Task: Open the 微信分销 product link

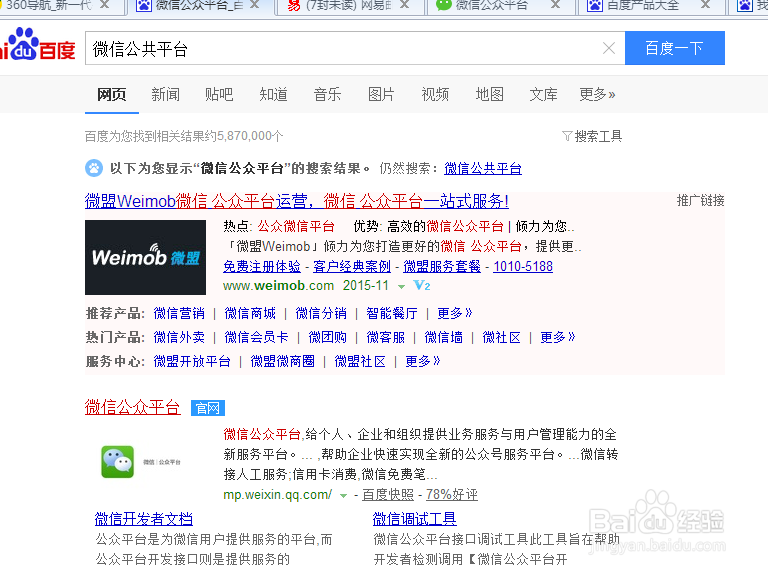Action: coord(321,313)
